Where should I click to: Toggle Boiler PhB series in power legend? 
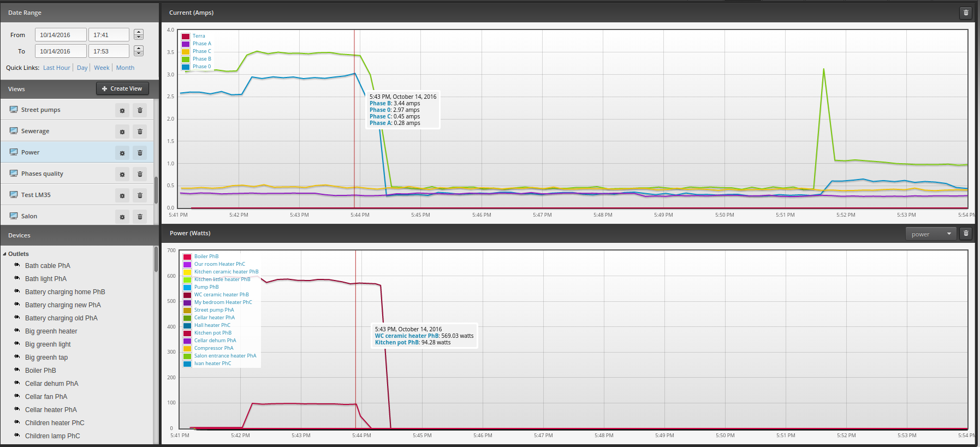click(206, 256)
